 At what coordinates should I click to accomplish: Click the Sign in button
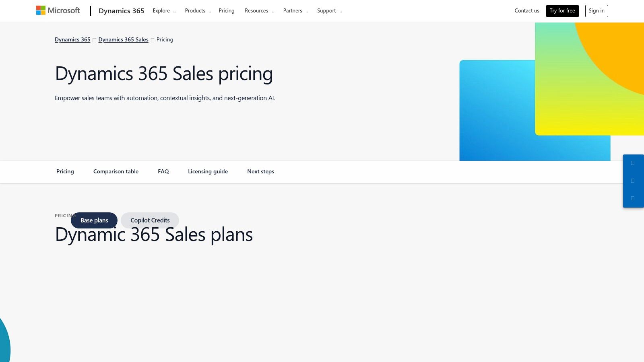point(597,11)
